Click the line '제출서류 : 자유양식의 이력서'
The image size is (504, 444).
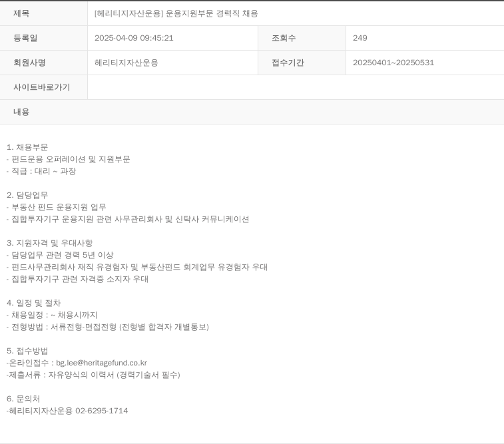click(x=93, y=375)
